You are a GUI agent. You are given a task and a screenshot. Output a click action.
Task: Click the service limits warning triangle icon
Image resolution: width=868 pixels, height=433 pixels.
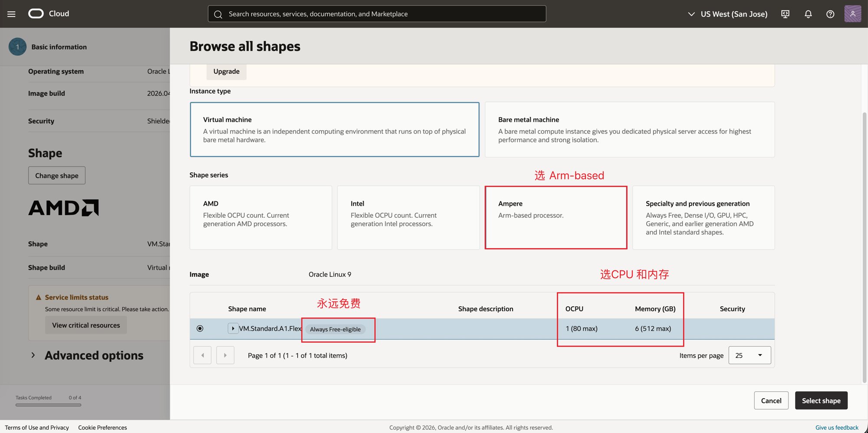coord(39,297)
